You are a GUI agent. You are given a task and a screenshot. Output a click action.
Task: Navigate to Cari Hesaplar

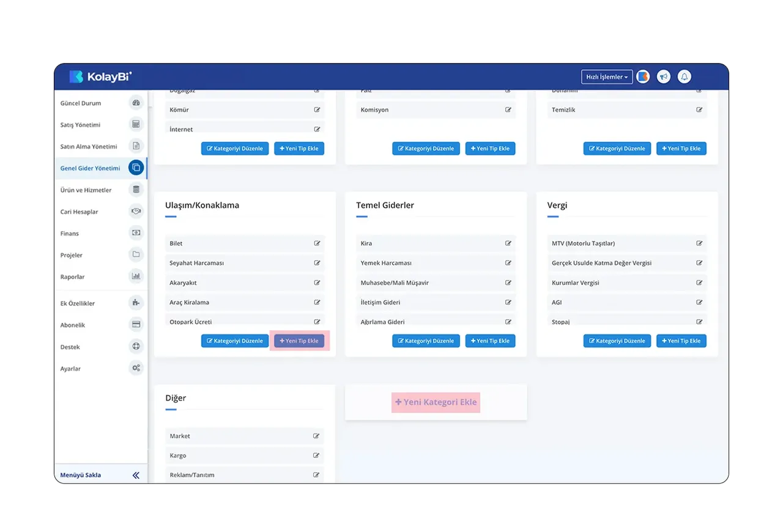[100, 212]
